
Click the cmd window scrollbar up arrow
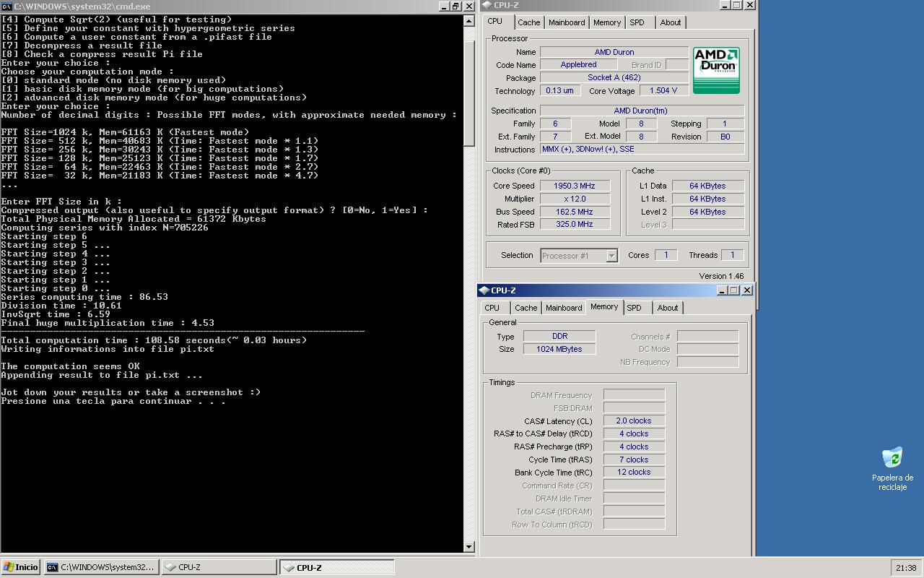(468, 20)
